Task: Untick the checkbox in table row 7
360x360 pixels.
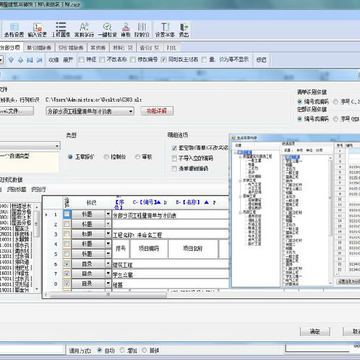Action: point(67,274)
